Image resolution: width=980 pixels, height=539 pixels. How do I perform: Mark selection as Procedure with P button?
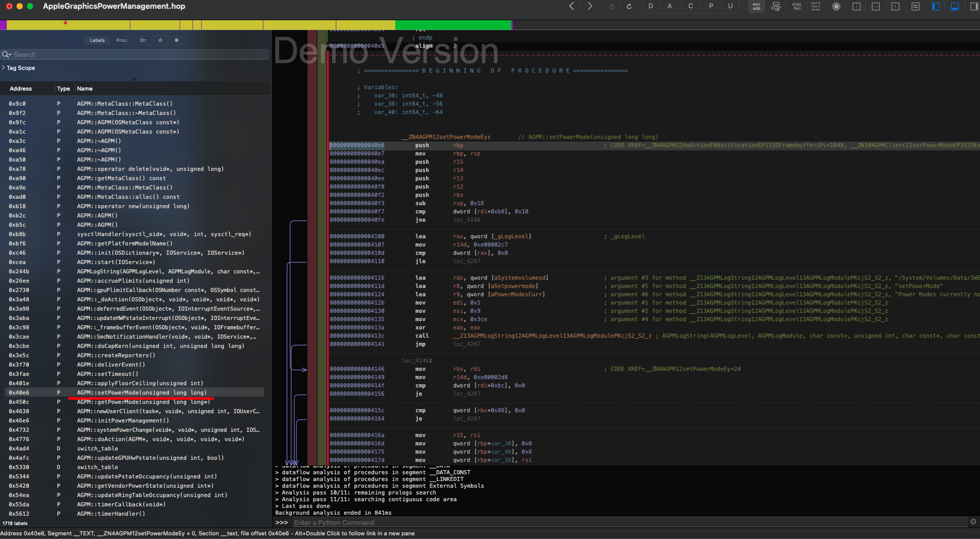[710, 6]
